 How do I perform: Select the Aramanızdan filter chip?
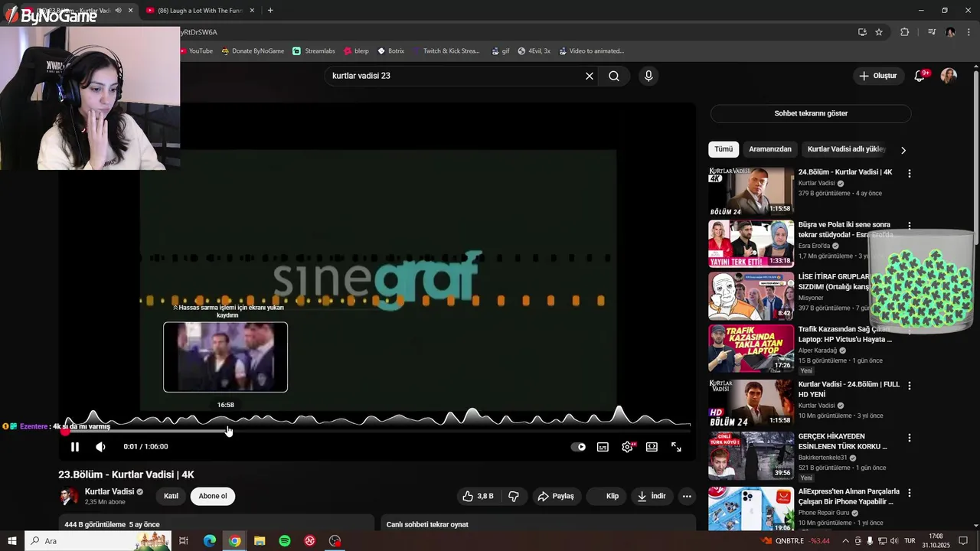click(x=770, y=149)
